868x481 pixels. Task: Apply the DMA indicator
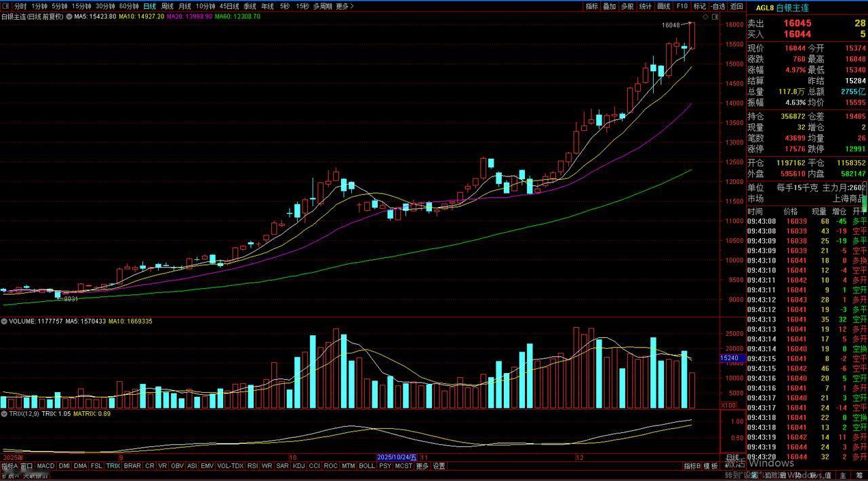(x=81, y=466)
